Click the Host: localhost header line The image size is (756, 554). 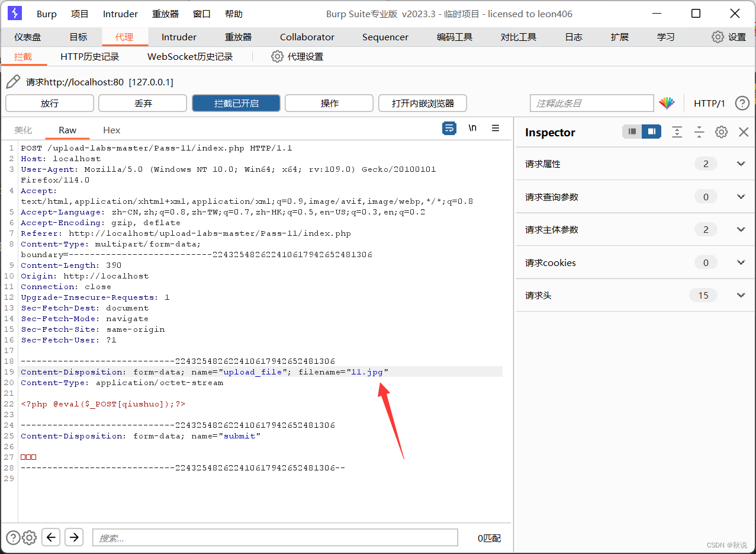pos(61,158)
